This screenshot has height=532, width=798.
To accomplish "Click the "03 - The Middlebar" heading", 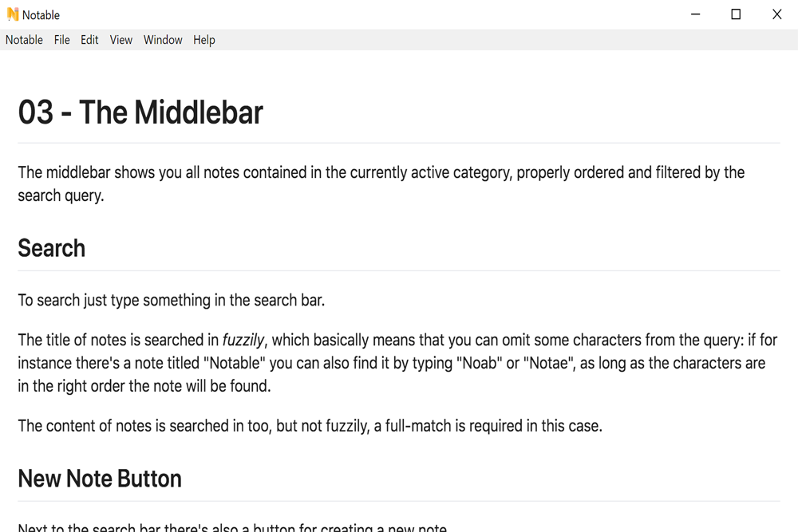I will (x=140, y=112).
